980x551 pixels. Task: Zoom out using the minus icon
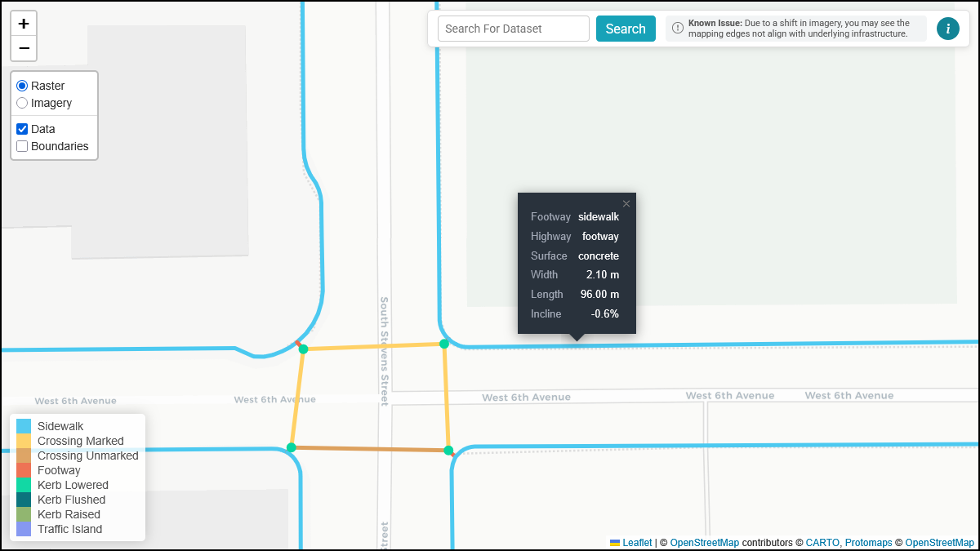24,48
